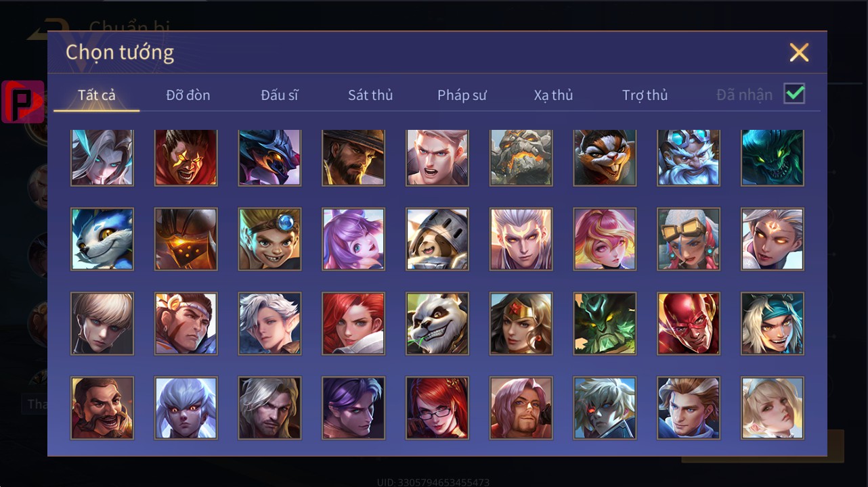Select the purple-haired girl hero portrait
Screen dimensions: 868x487
[x=353, y=239]
